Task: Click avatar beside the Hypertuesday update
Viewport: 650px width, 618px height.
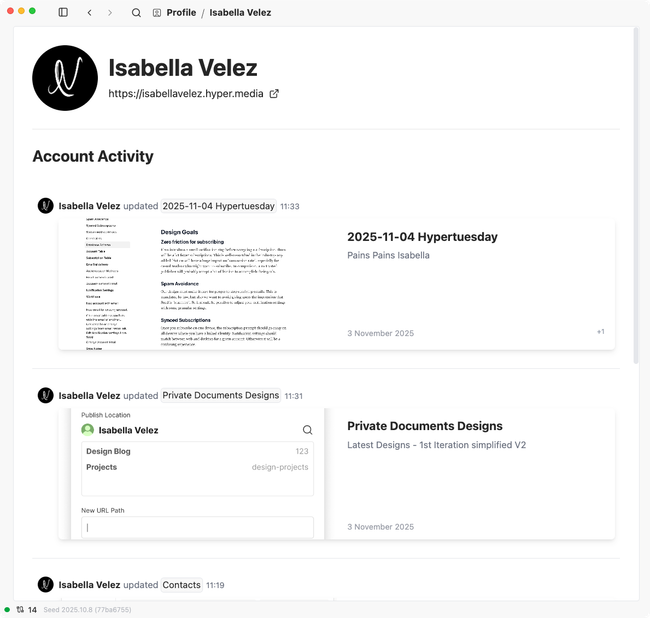Action: (45, 206)
